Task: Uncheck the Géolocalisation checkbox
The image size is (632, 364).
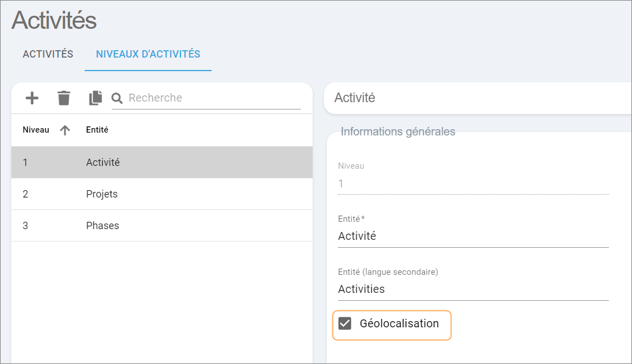Action: (x=345, y=324)
